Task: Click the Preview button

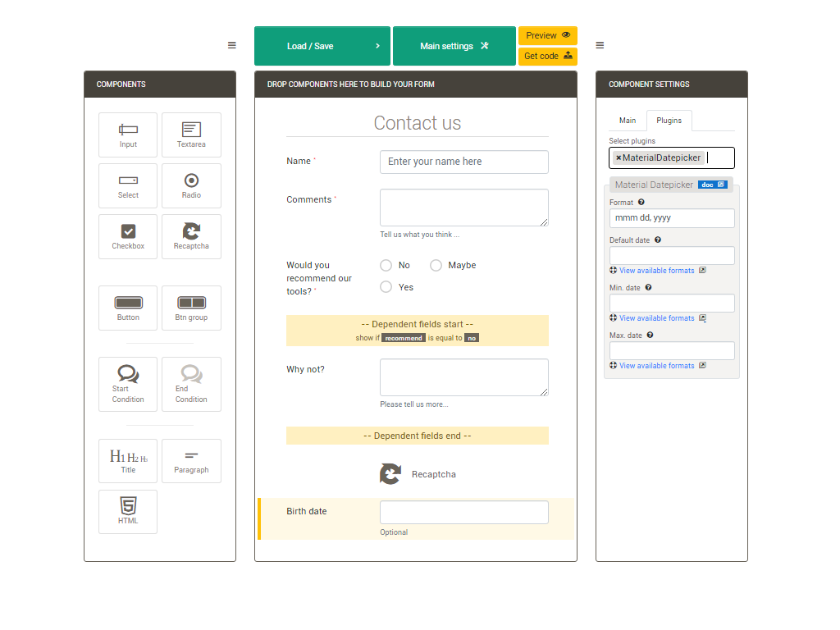Action: [547, 35]
